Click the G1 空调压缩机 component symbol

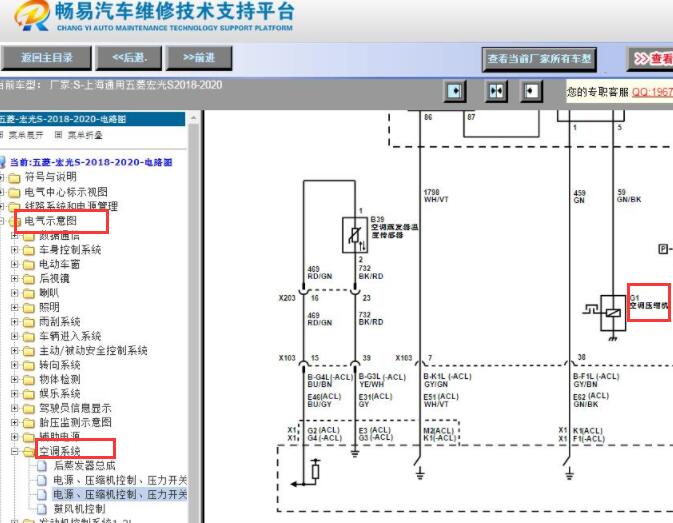coord(613,313)
